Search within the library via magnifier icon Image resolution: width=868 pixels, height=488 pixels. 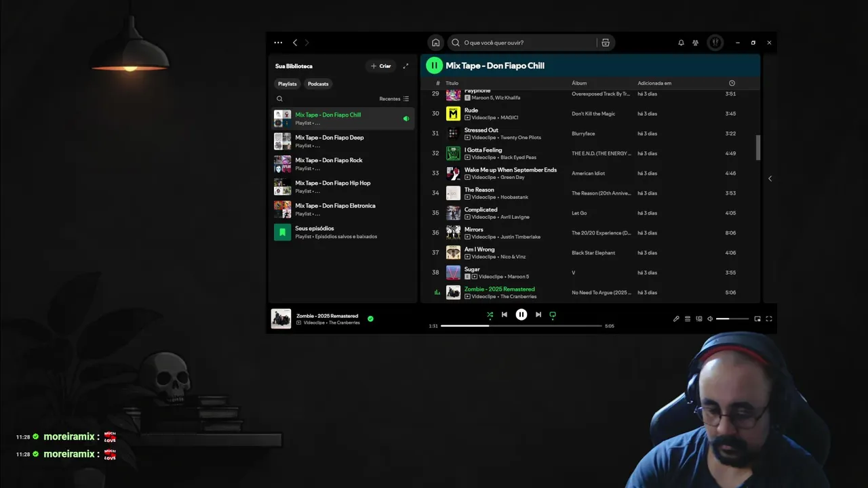tap(279, 99)
